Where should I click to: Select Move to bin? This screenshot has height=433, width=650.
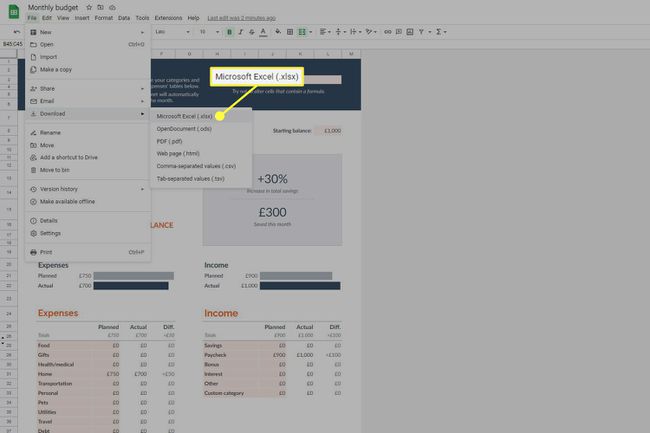pyautogui.click(x=88, y=170)
